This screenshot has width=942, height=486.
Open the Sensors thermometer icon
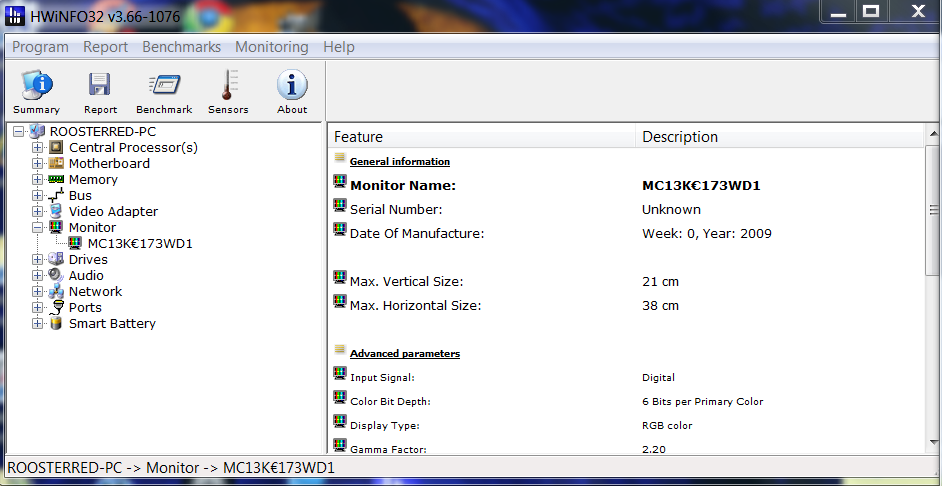[x=228, y=85]
